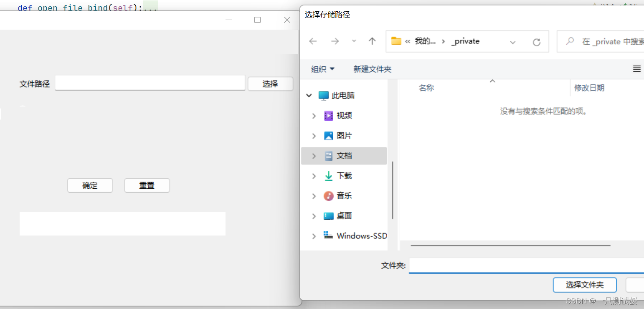Expand the 此电脑 tree node
The height and width of the screenshot is (309, 644).
click(309, 95)
